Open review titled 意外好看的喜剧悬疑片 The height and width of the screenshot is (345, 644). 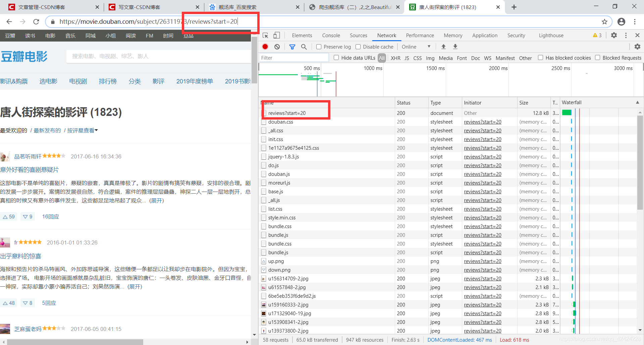(x=29, y=170)
